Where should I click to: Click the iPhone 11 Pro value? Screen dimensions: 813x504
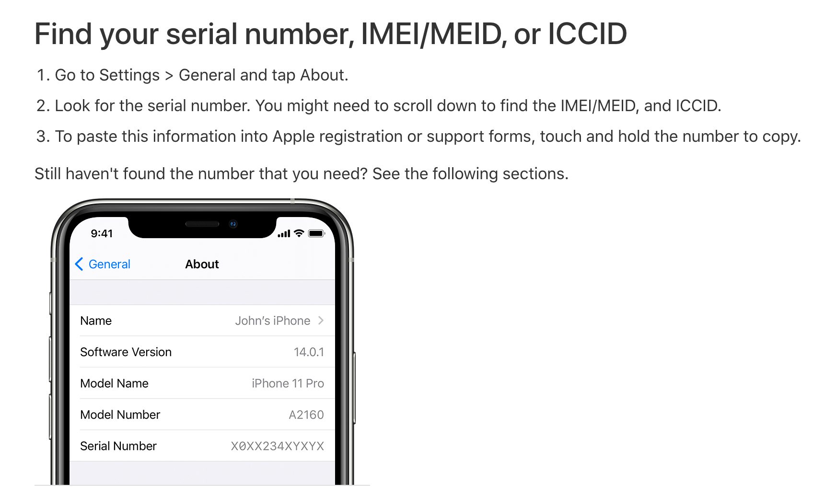[288, 383]
